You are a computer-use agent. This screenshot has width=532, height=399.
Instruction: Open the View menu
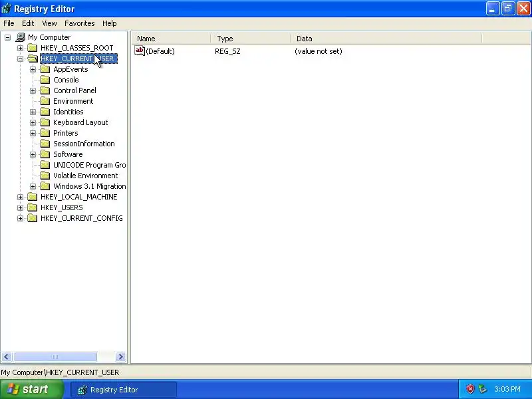click(x=49, y=23)
